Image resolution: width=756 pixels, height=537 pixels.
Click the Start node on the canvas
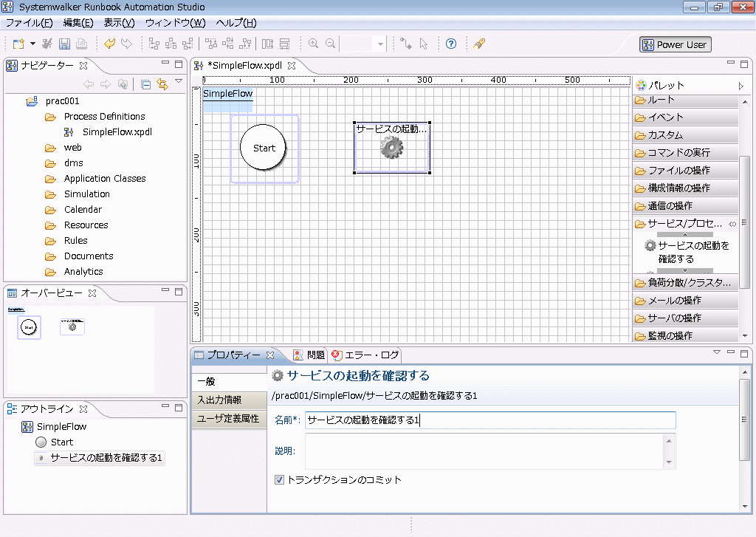point(264,148)
